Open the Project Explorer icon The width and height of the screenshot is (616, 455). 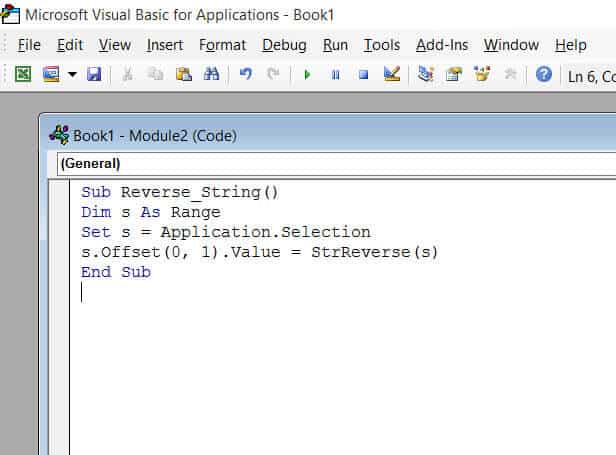(x=425, y=74)
